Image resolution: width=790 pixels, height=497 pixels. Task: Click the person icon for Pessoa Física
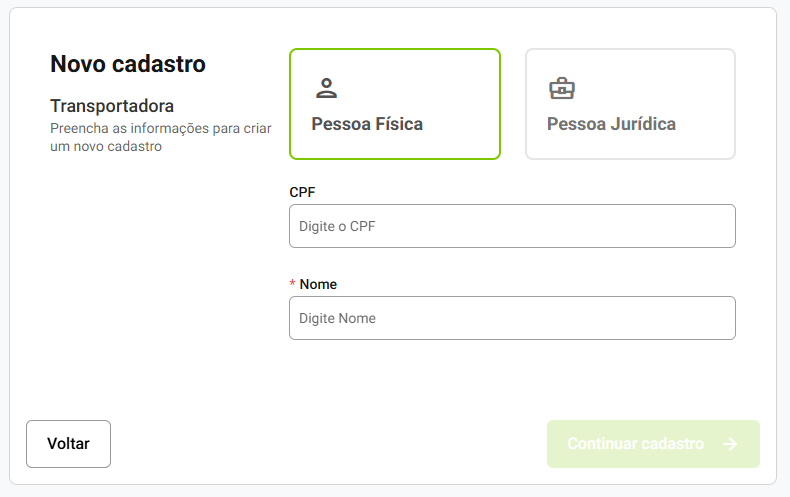point(326,88)
